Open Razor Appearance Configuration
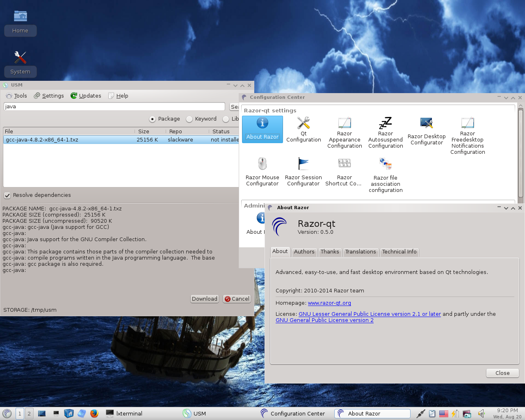The image size is (525, 420). pos(345,132)
